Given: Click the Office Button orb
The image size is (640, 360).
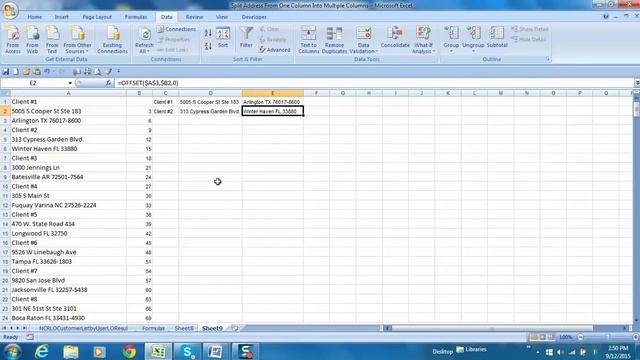Looking at the screenshot, I should click(10, 10).
